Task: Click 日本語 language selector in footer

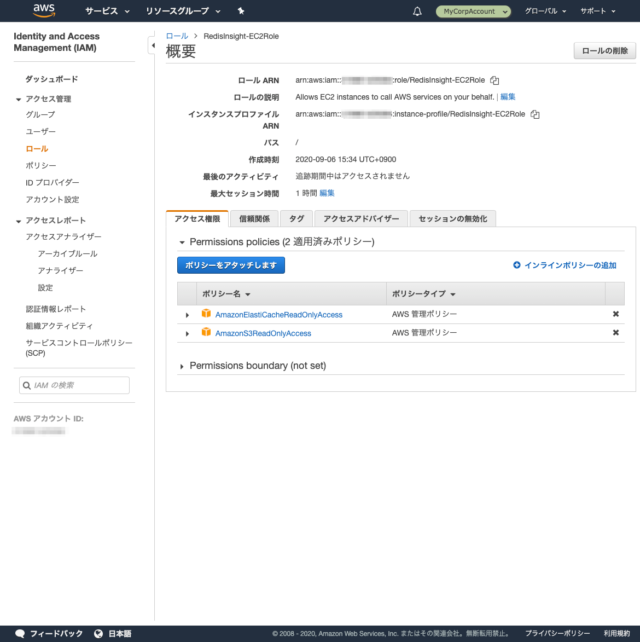Action: [120, 633]
